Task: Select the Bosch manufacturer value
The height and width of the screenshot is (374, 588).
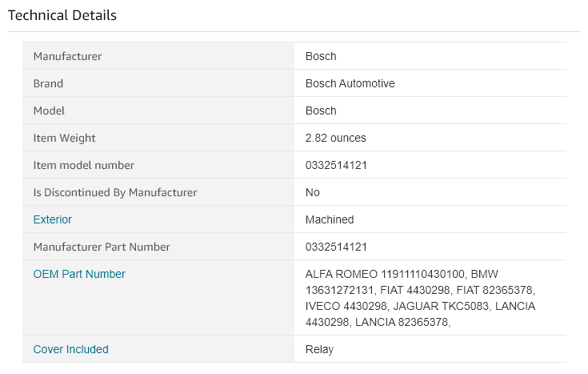Action: tap(321, 56)
